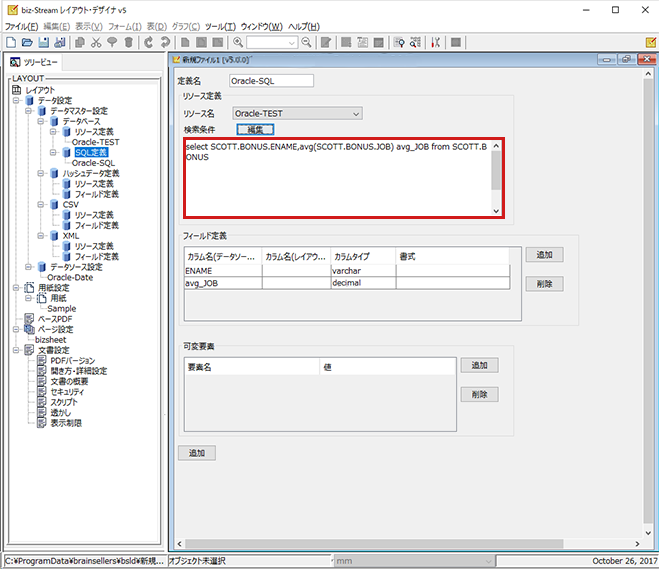Save the layout with the floppy icon
The height and width of the screenshot is (569, 659).
[x=43, y=42]
